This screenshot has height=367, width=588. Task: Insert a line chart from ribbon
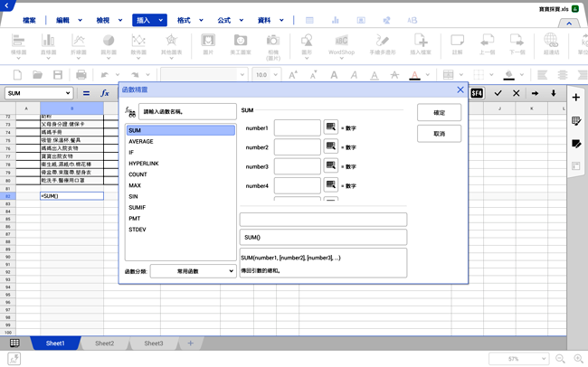[79, 46]
